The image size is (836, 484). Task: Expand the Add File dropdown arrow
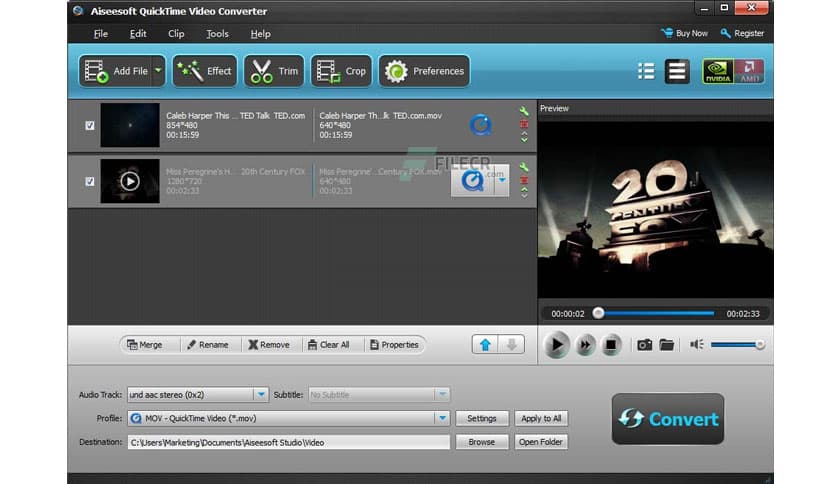pyautogui.click(x=158, y=71)
